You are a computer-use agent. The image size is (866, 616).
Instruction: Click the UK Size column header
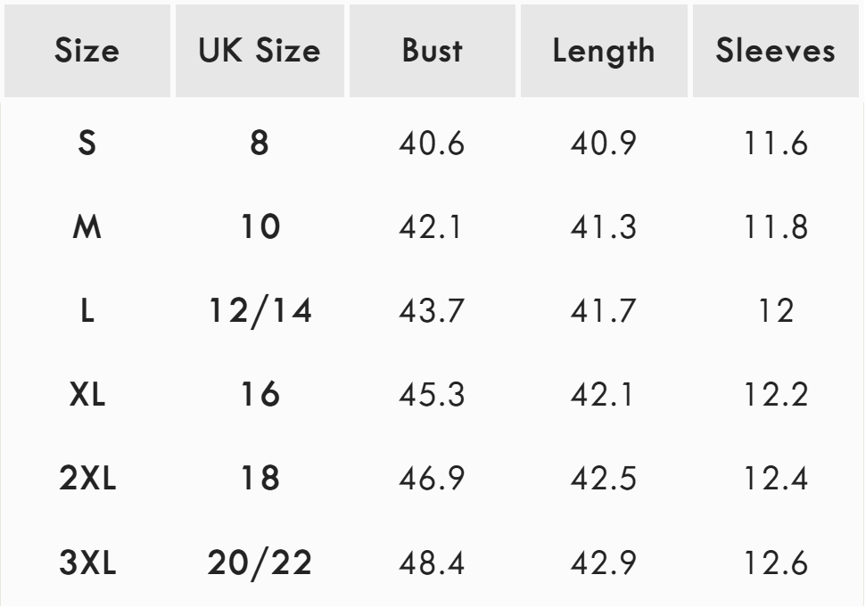coord(259,51)
